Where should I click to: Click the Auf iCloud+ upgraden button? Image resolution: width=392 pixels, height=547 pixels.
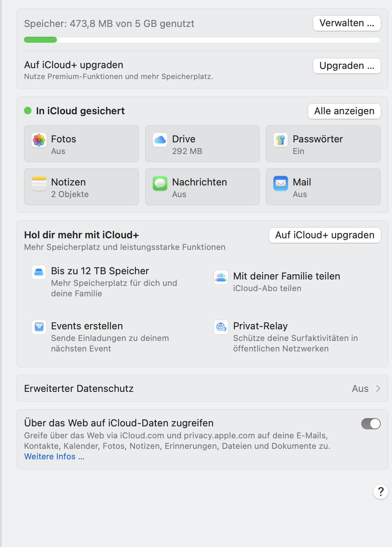click(325, 235)
